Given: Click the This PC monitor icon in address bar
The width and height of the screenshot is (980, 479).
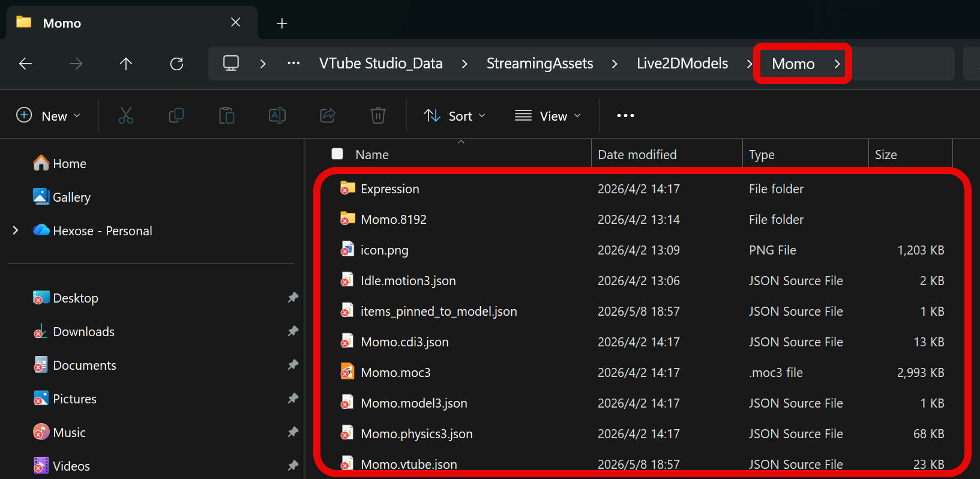Looking at the screenshot, I should [231, 63].
